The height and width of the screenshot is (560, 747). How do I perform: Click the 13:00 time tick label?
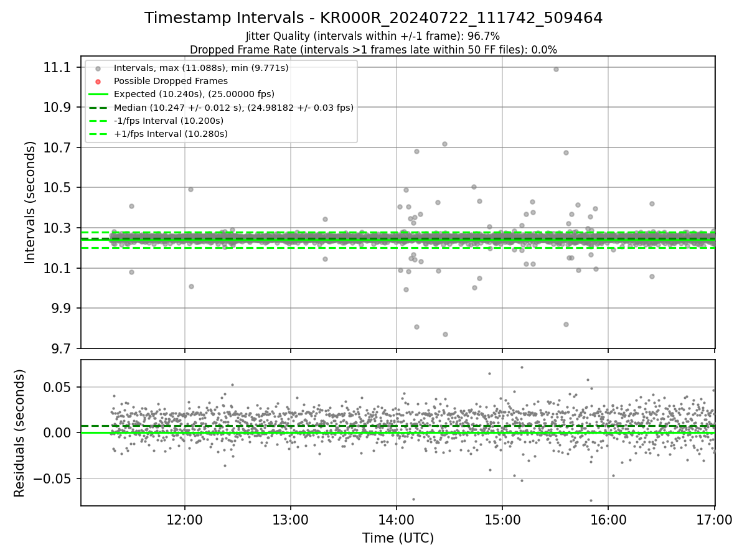point(290,519)
